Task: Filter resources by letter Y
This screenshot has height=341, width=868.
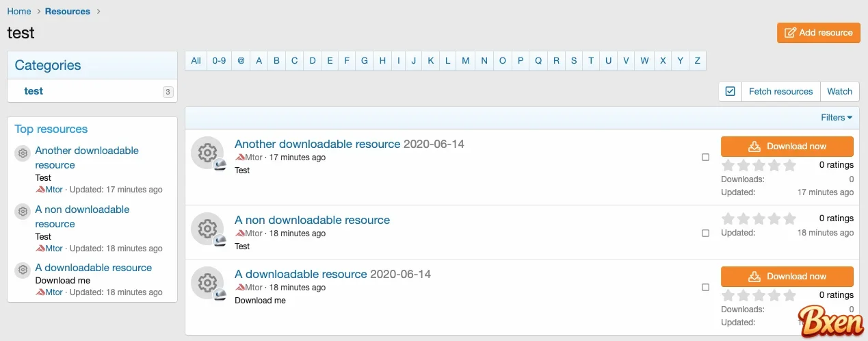Action: (x=681, y=60)
